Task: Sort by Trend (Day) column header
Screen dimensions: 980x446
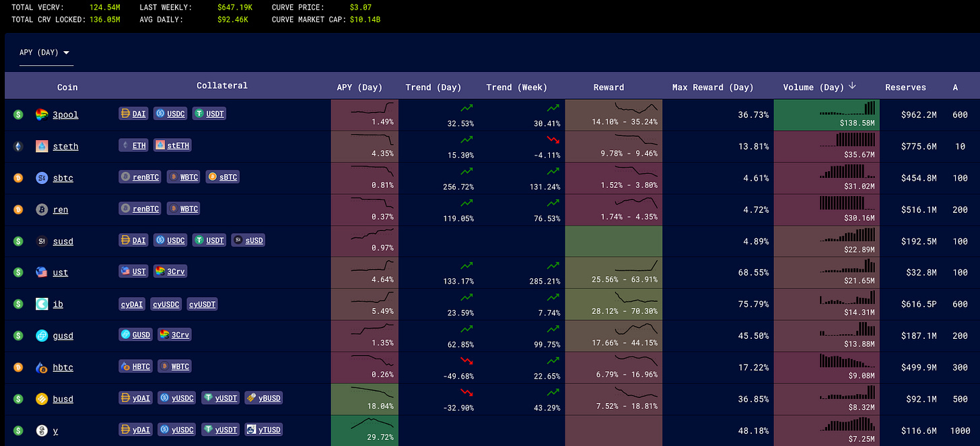Action: pyautogui.click(x=433, y=87)
